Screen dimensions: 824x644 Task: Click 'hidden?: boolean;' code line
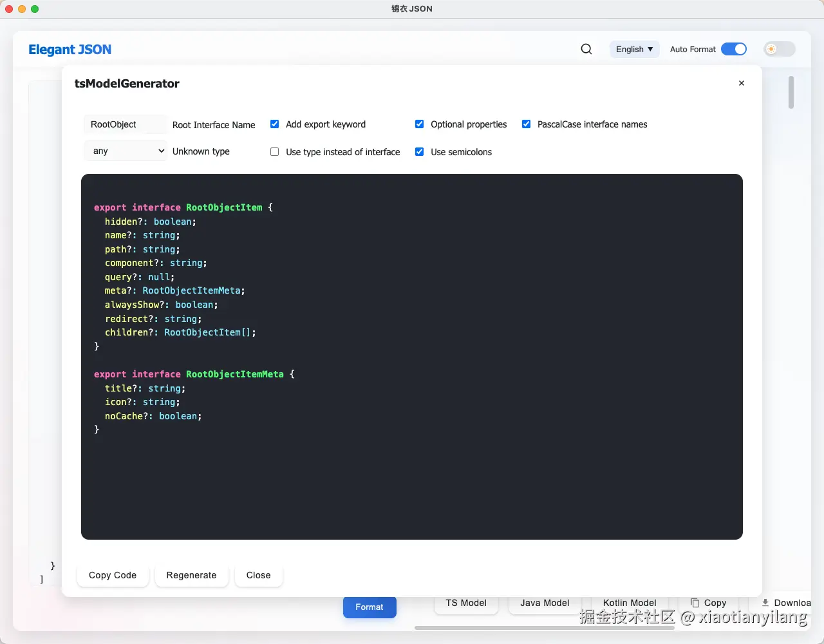[151, 222]
